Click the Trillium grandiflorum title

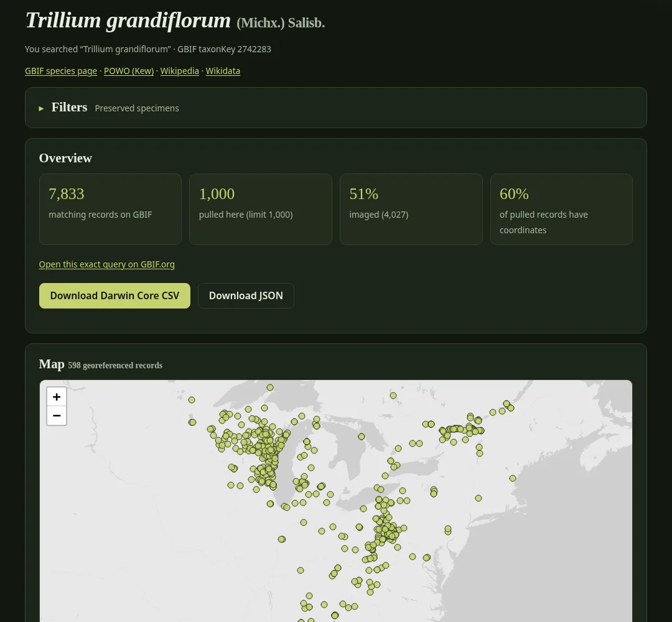(128, 20)
